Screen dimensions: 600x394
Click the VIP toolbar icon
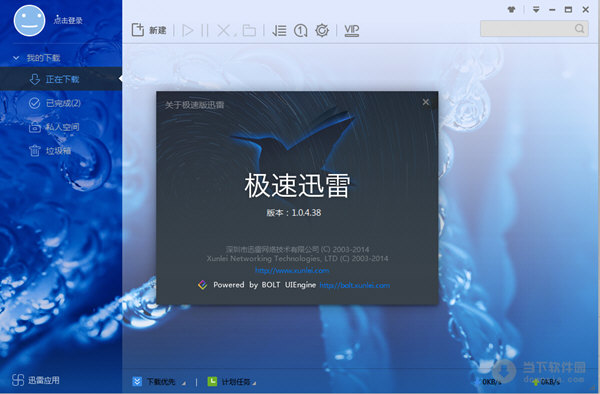(352, 30)
